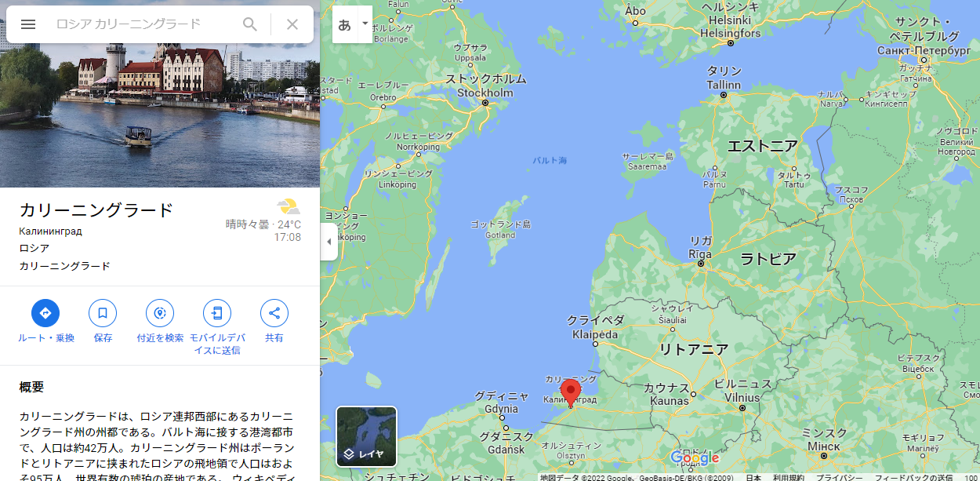Click the weather icon beside 24°C
Screen dimensions: 980x481
(289, 207)
